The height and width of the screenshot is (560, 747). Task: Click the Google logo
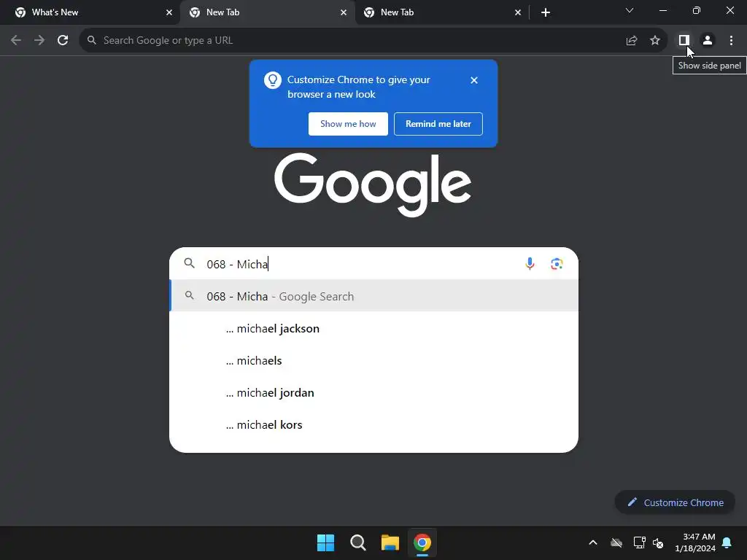373,184
